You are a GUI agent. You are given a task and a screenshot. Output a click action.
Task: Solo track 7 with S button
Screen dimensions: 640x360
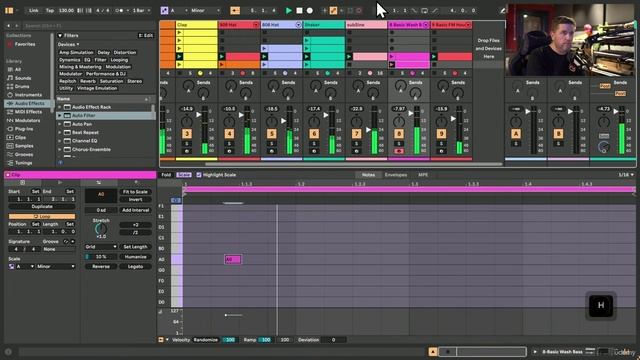[x=357, y=144]
